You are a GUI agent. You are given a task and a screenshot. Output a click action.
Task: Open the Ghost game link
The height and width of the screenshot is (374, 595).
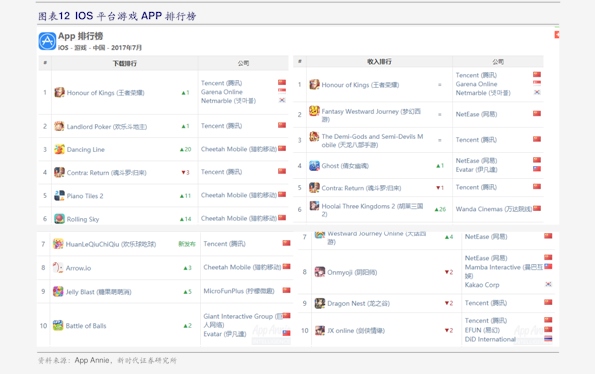coord(345,166)
